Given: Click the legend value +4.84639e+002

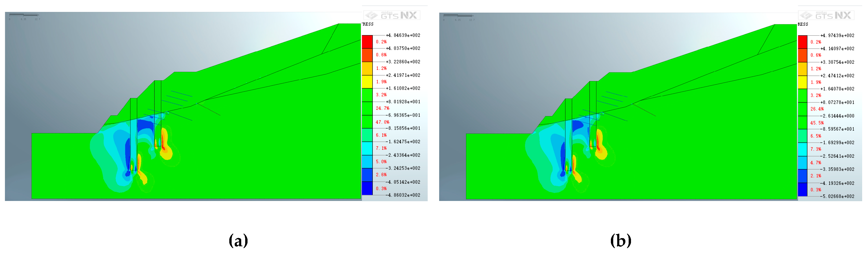Looking at the screenshot, I should point(403,35).
